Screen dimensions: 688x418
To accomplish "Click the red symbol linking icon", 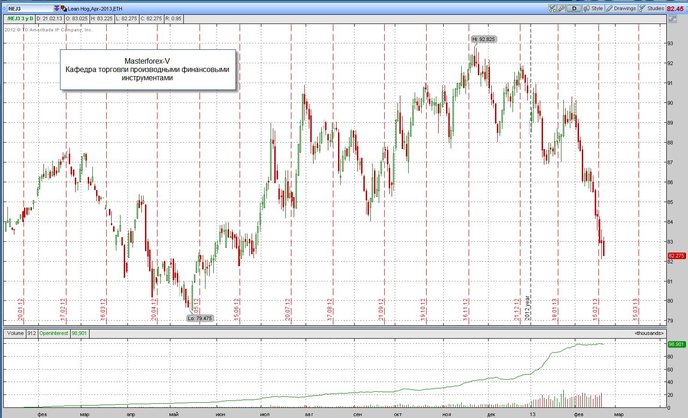I will [63, 8].
